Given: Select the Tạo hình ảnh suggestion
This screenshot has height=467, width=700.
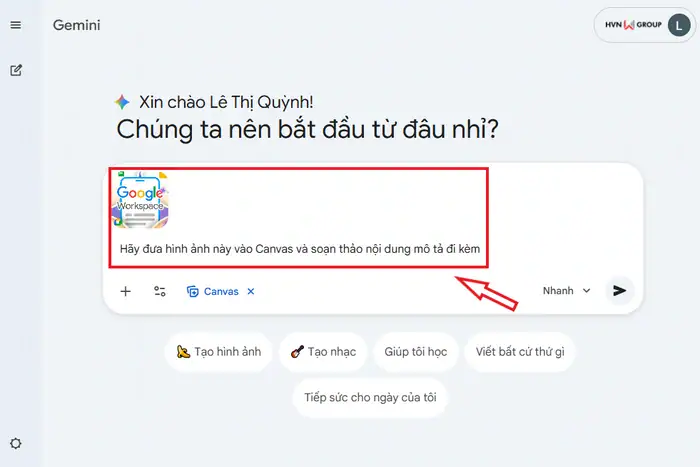Looking at the screenshot, I should [218, 352].
